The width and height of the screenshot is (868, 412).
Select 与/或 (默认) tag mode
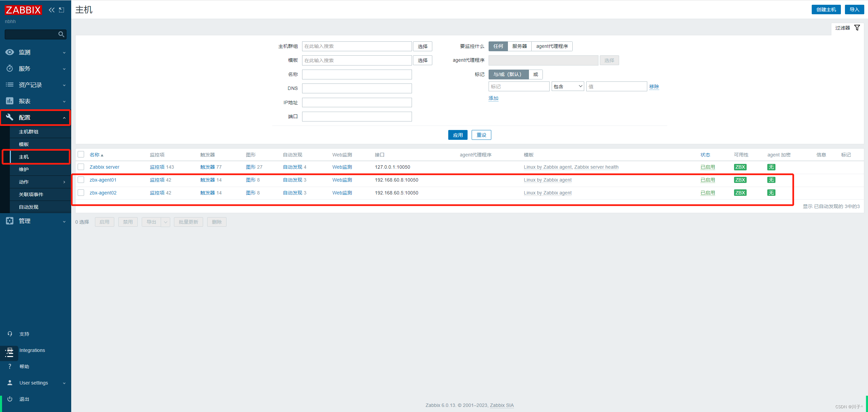(508, 74)
